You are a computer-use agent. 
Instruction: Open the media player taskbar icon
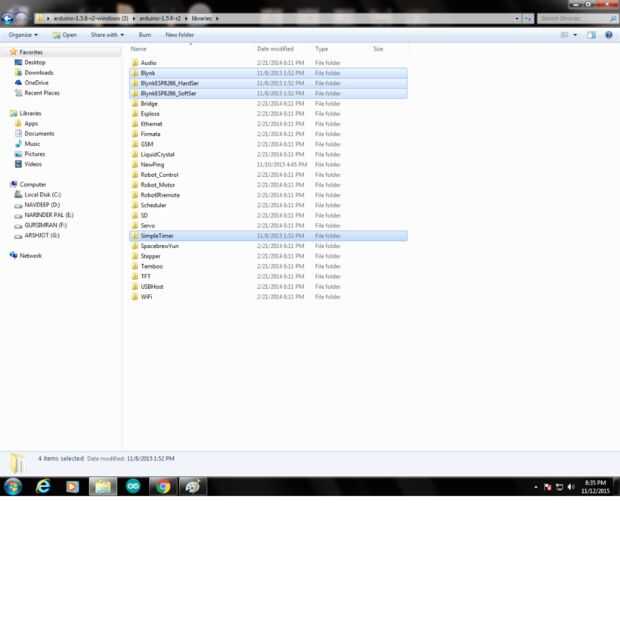point(72,486)
